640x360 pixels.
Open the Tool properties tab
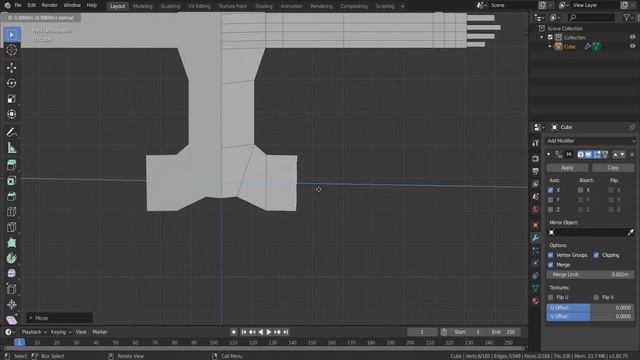(536, 143)
